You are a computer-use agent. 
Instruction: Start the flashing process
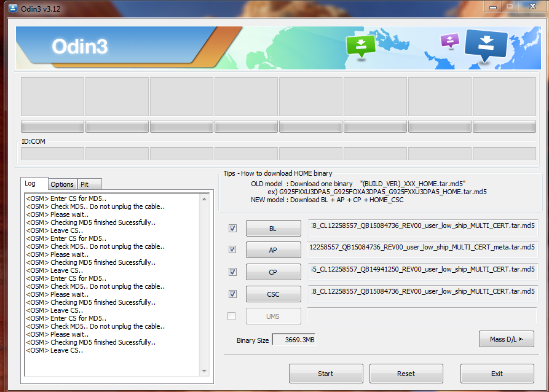[326, 374]
